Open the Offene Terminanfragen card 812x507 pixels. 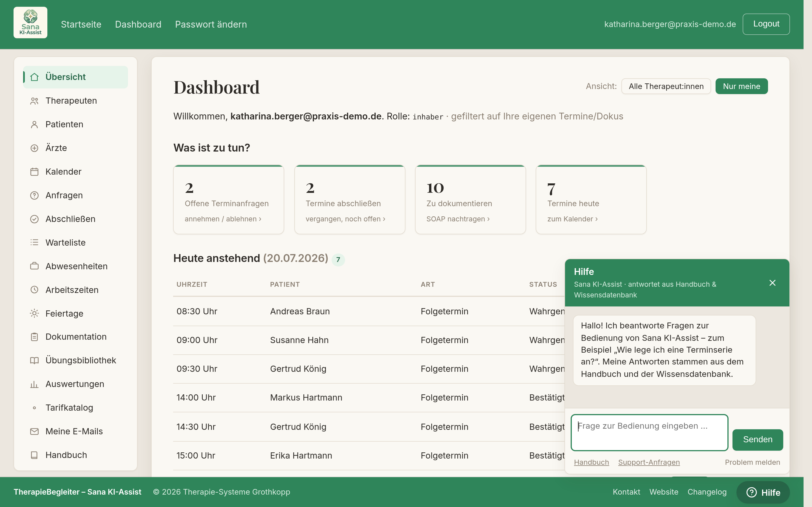pos(228,199)
